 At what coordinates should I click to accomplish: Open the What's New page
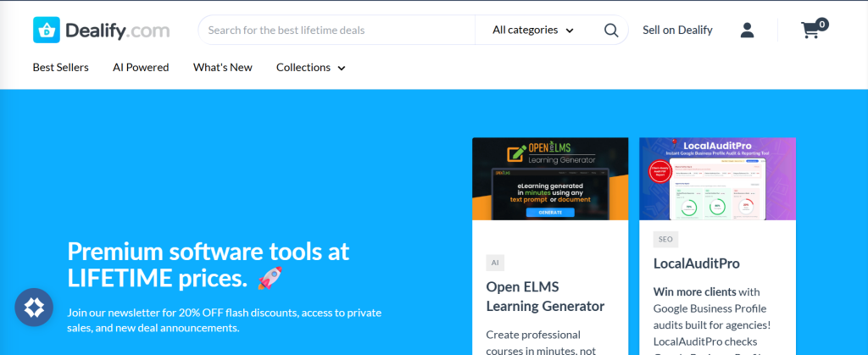223,68
